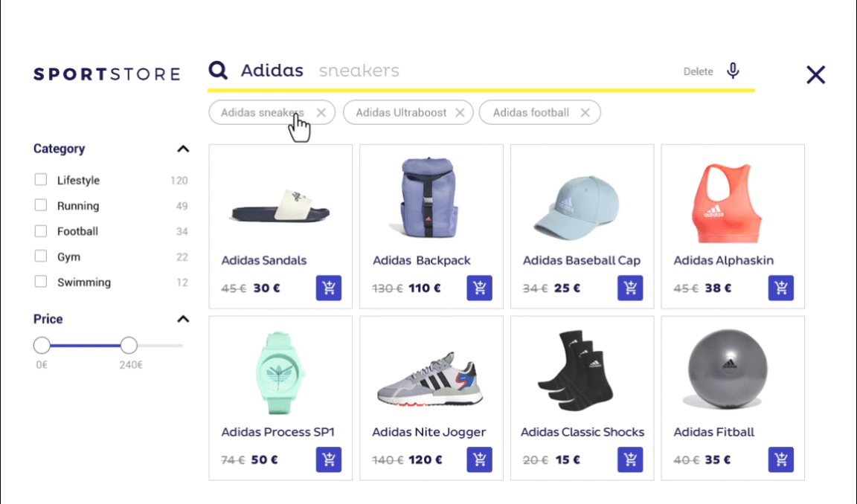Click the magnifying glass search icon
Viewport: 857px width, 504px height.
pyautogui.click(x=217, y=70)
